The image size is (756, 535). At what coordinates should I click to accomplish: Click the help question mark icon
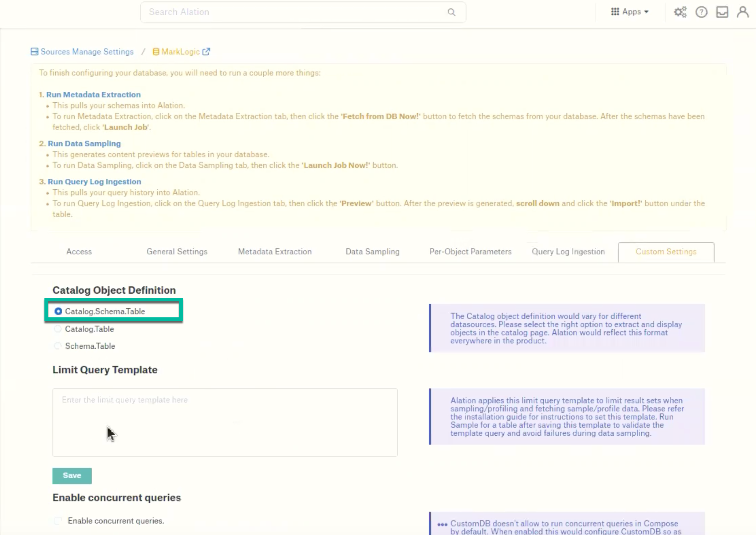[701, 12]
